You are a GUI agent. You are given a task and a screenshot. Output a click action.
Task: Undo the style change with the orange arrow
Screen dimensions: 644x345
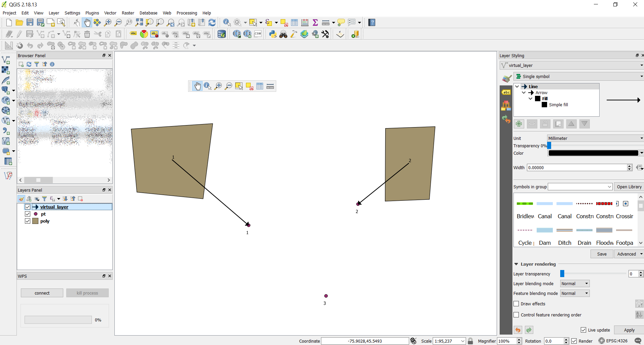[518, 330]
